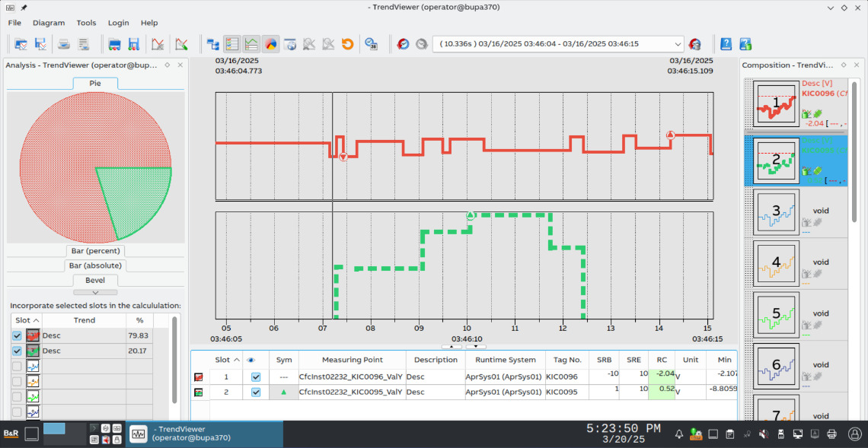
Task: Click the Undo toolbar icon
Action: [349, 44]
